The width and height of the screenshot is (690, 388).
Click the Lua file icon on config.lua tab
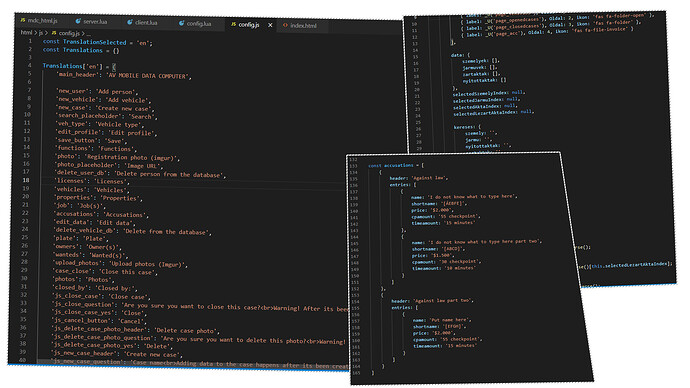coord(182,23)
